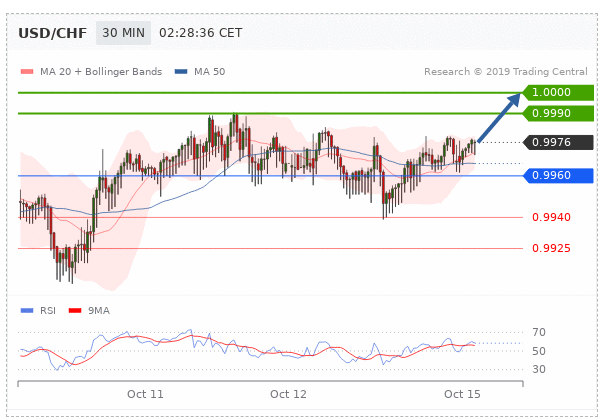The width and height of the screenshot is (606, 419).
Task: Click the Research 2019 Trading Central credit
Action: click(506, 72)
